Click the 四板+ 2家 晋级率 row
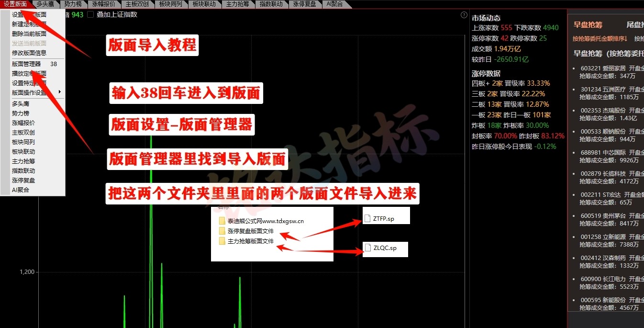Screen dimensions: 644x328 tap(511, 83)
